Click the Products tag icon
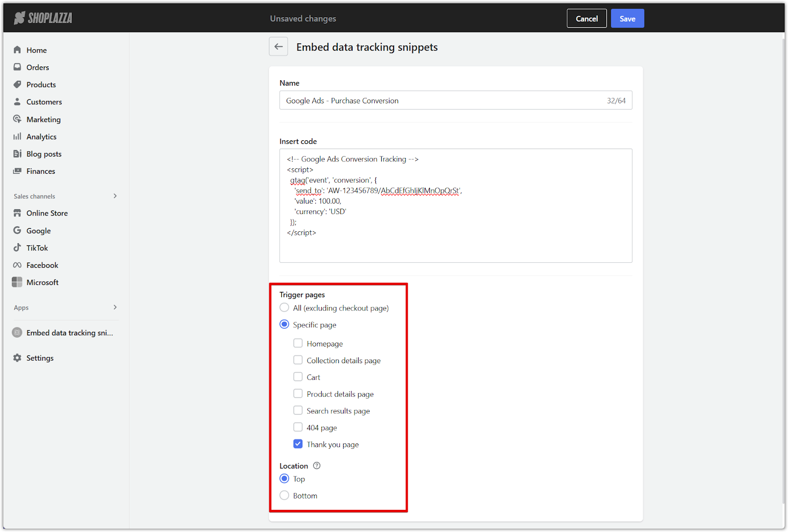The image size is (788, 532). point(17,84)
